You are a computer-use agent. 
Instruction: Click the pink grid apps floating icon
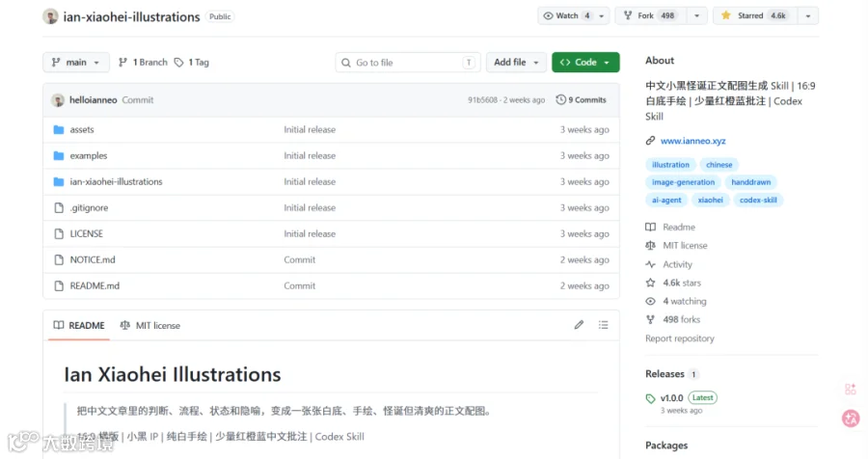[x=851, y=390]
